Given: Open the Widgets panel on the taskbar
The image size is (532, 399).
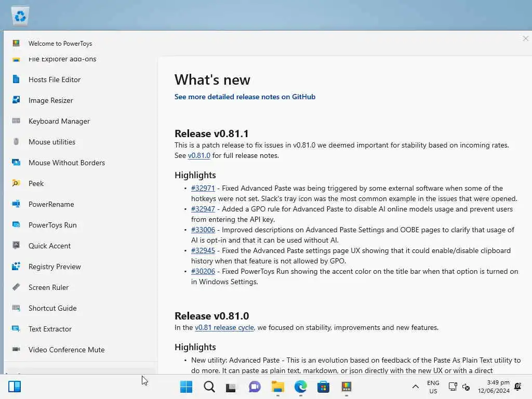Looking at the screenshot, I should (15, 387).
